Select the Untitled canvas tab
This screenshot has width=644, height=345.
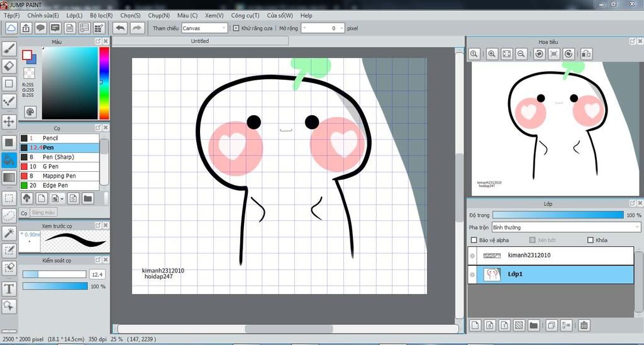(x=200, y=41)
